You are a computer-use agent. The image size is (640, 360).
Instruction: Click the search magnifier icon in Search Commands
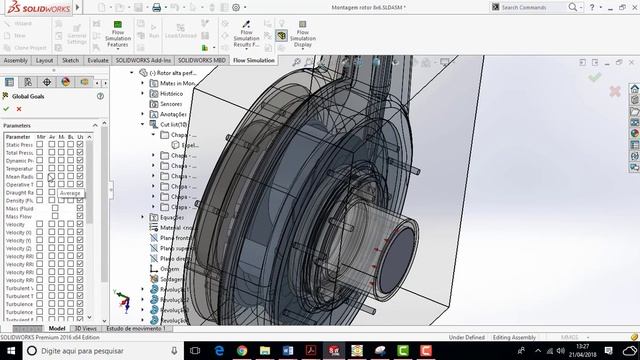click(573, 7)
